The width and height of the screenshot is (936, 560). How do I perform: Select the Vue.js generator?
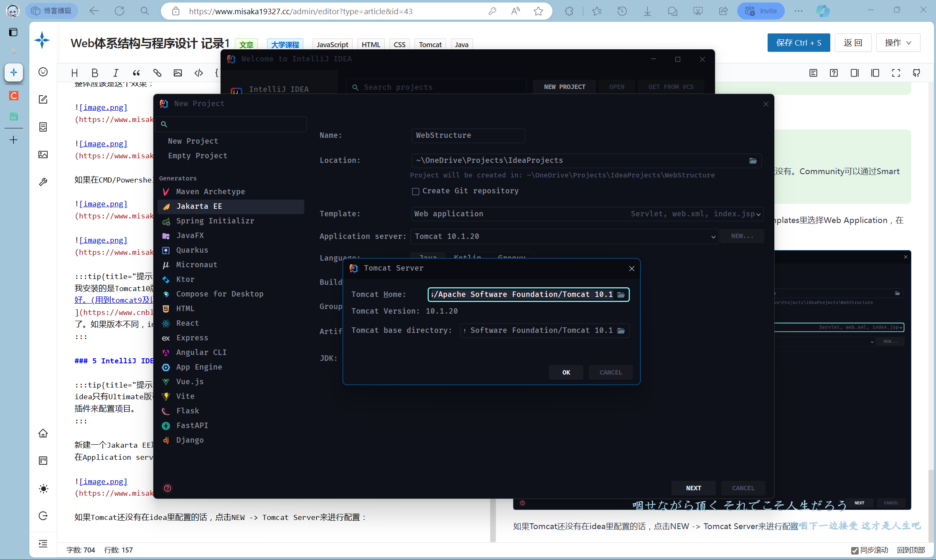click(231, 382)
